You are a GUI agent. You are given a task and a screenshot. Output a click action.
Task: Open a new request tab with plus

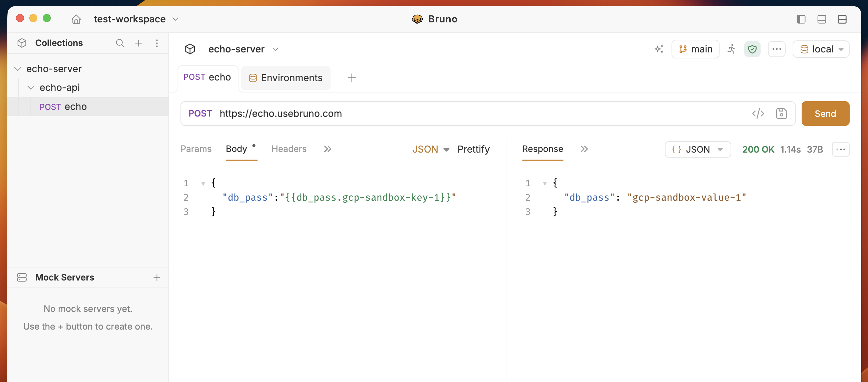click(x=352, y=78)
